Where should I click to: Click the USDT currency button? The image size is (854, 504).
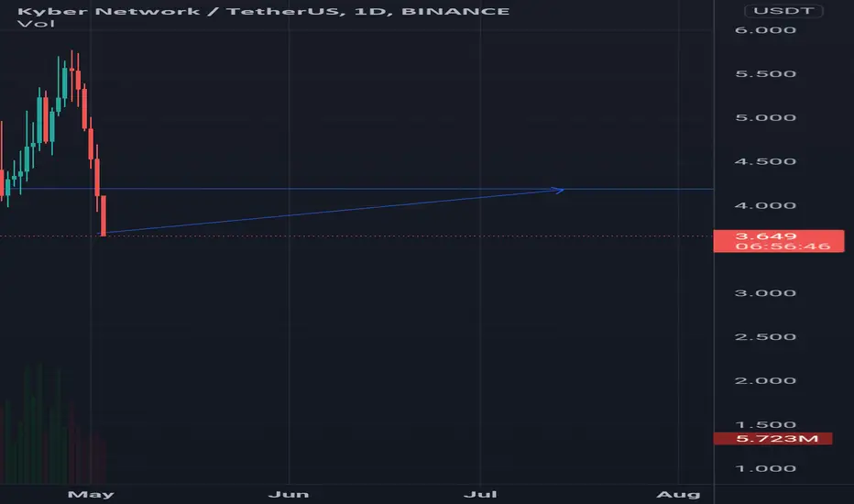coord(783,11)
